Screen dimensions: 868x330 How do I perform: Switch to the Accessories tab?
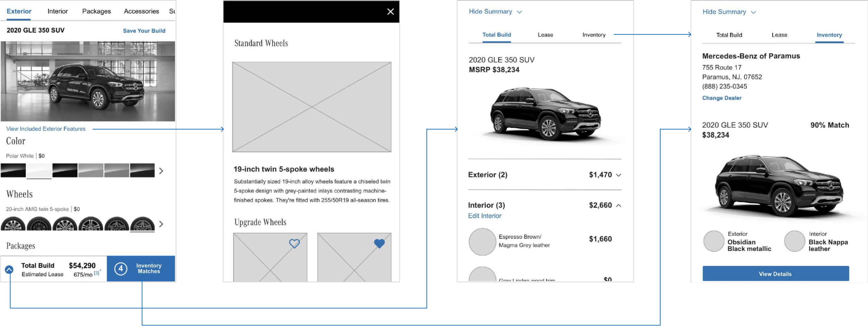pyautogui.click(x=141, y=11)
